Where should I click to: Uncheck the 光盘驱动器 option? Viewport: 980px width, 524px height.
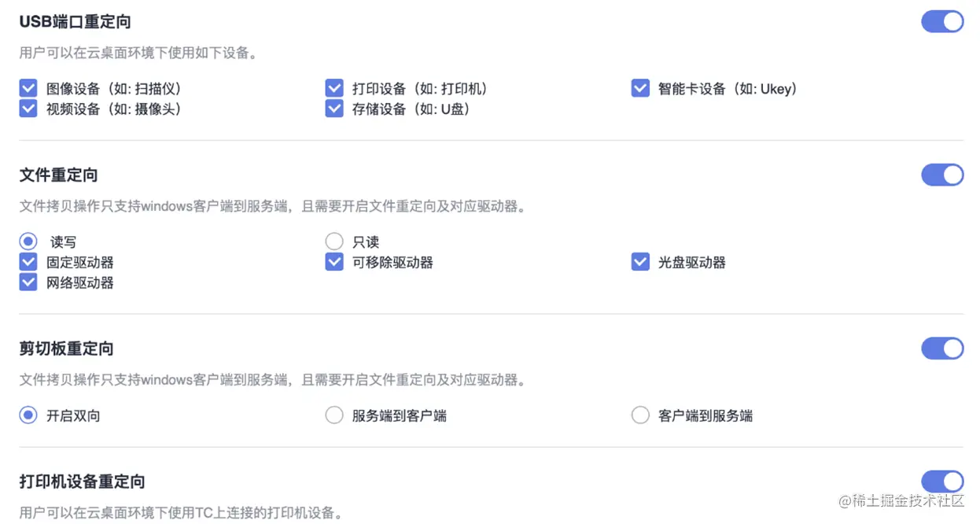[640, 262]
